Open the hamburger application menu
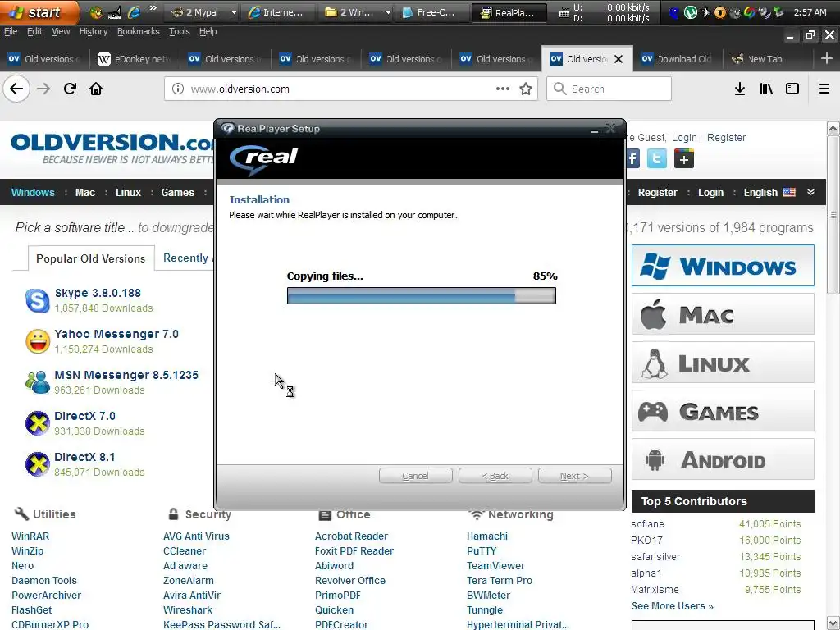This screenshot has width=840, height=630. click(824, 89)
